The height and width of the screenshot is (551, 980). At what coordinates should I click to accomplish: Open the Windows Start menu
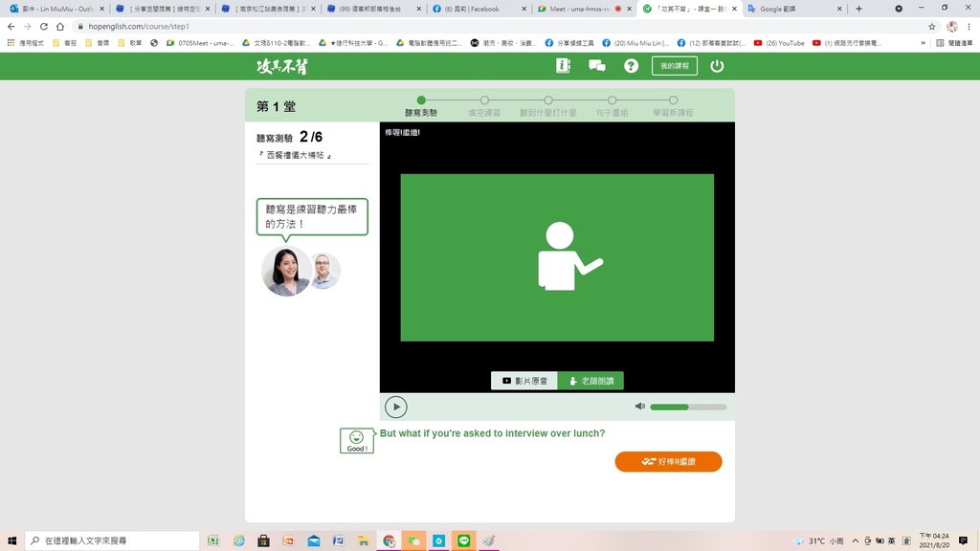[x=11, y=540]
